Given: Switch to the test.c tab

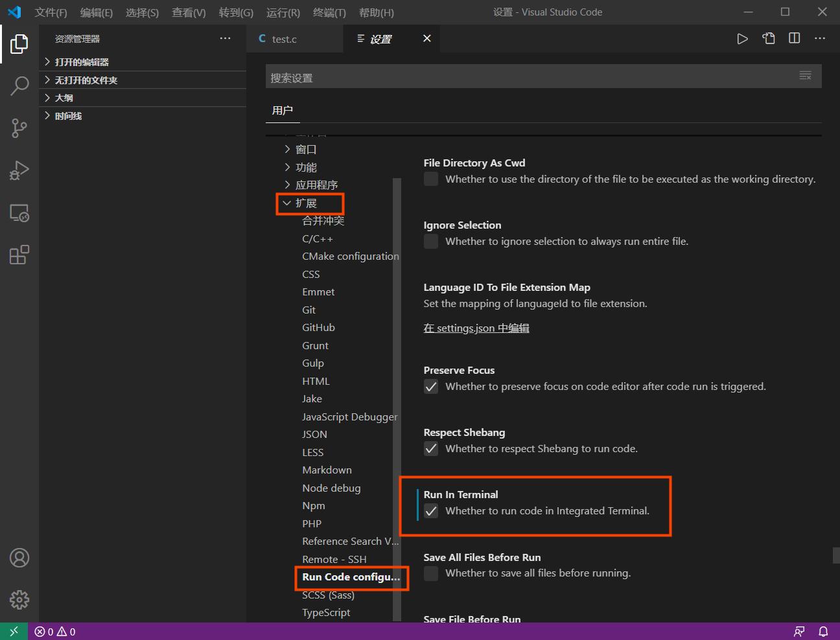Looking at the screenshot, I should 283,38.
